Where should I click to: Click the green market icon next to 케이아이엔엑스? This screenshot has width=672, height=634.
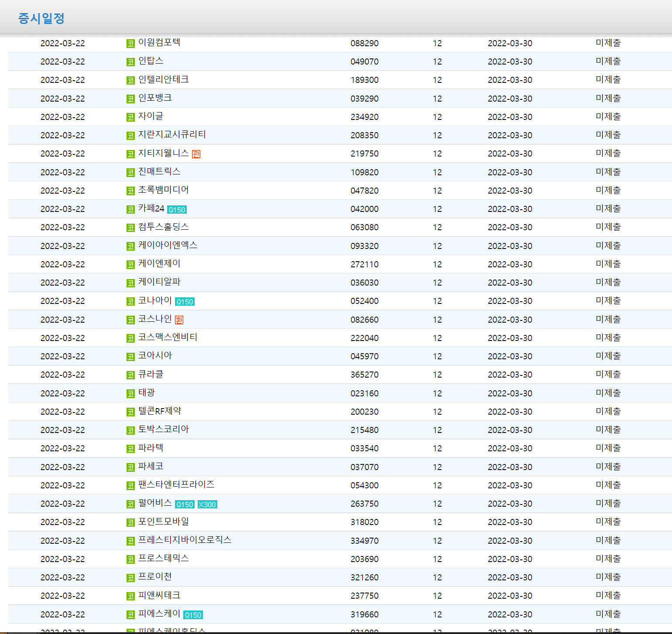point(130,246)
